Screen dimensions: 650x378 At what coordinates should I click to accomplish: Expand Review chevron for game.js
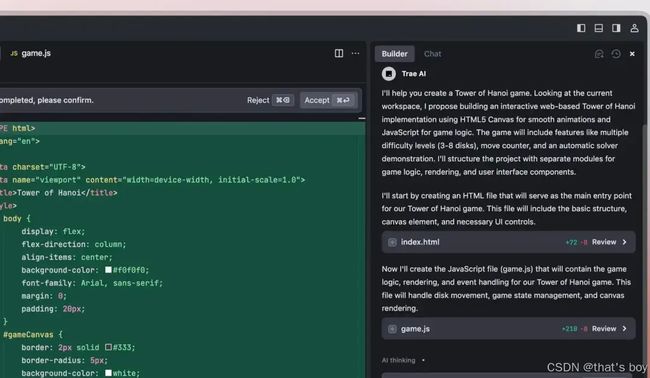(x=624, y=329)
